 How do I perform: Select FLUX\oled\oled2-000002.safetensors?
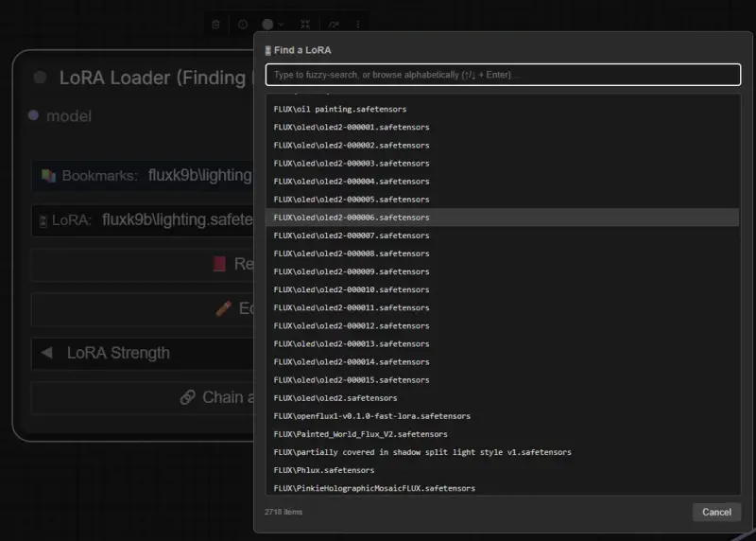(503, 146)
